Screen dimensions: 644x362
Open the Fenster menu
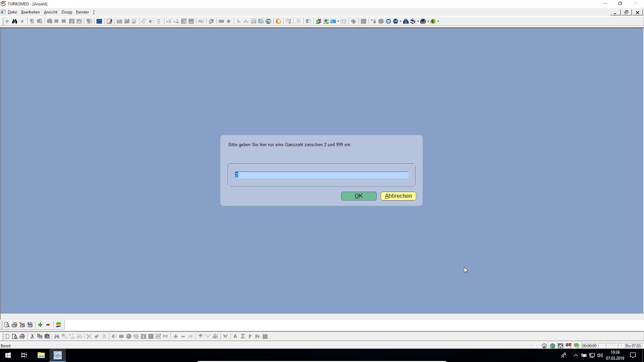[x=83, y=12]
